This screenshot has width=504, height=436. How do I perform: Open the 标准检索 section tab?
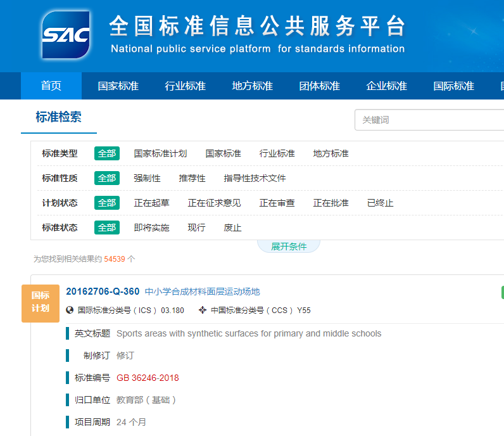58,117
